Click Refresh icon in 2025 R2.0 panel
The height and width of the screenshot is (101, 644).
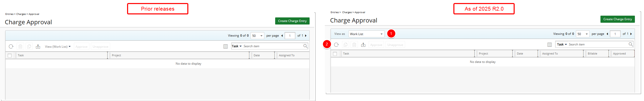point(336,45)
